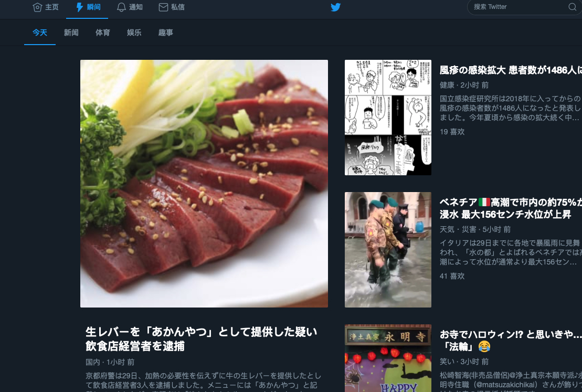This screenshot has height=392, width=582.
Task: Open the 娱乐 tab
Action: 134,33
